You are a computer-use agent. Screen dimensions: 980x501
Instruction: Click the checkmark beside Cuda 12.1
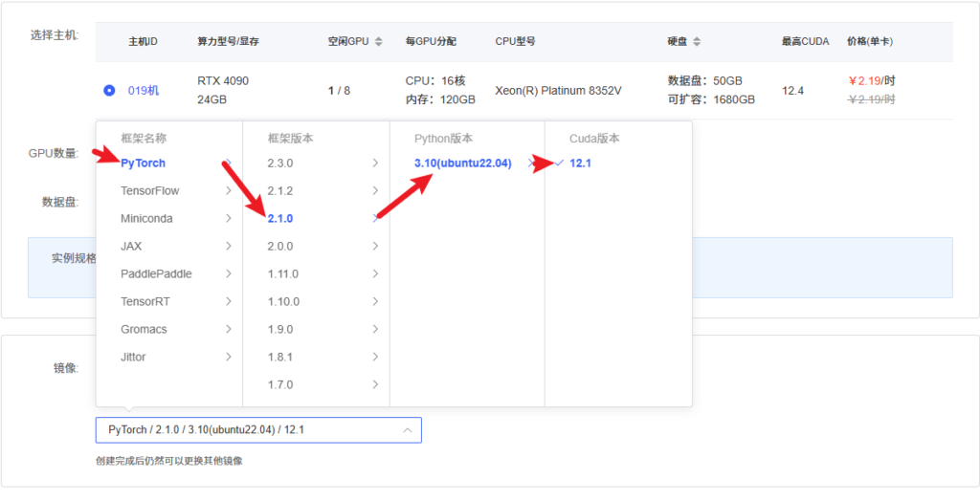point(558,163)
